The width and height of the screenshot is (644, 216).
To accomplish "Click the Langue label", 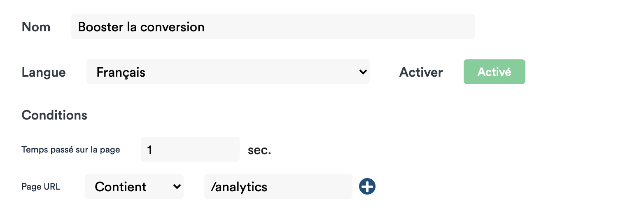I will pyautogui.click(x=43, y=73).
